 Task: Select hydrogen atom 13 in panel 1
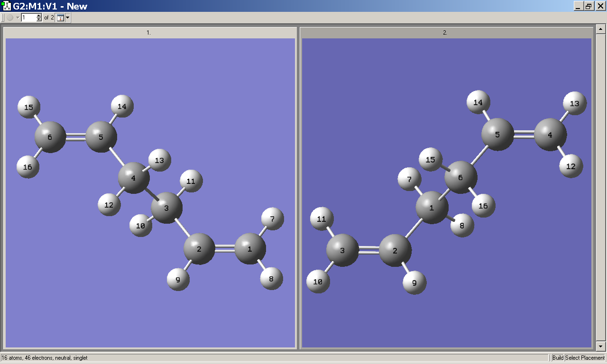point(159,160)
